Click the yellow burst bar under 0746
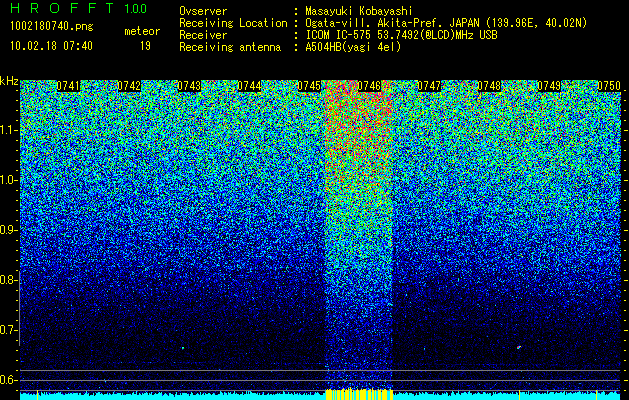The height and width of the screenshot is (400, 629). pyautogui.click(x=359, y=394)
